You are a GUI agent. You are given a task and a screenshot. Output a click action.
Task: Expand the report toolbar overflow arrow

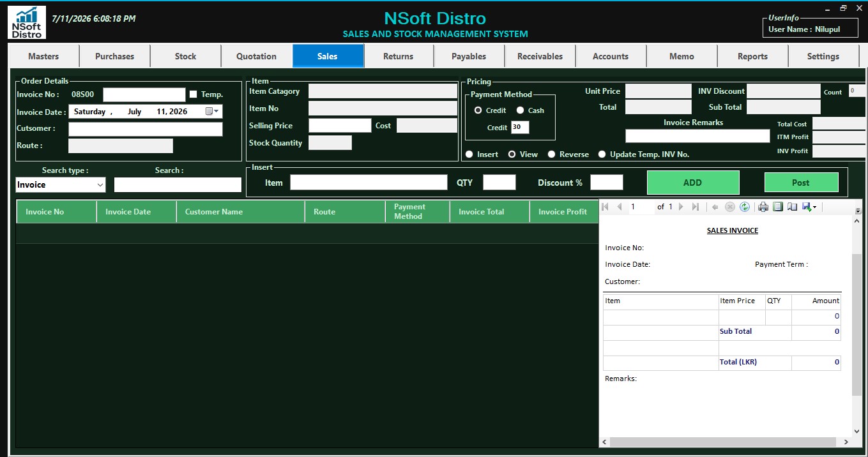coord(858,211)
